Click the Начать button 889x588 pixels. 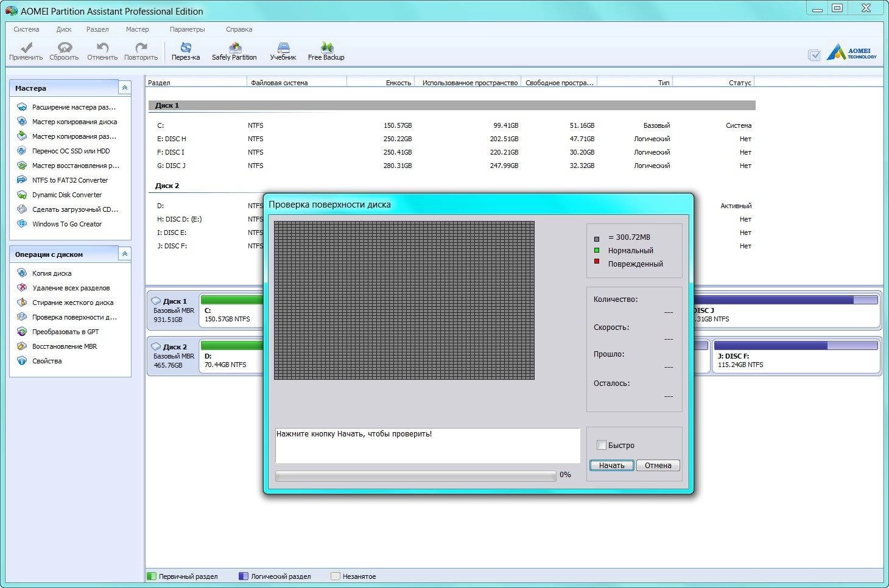(612, 465)
